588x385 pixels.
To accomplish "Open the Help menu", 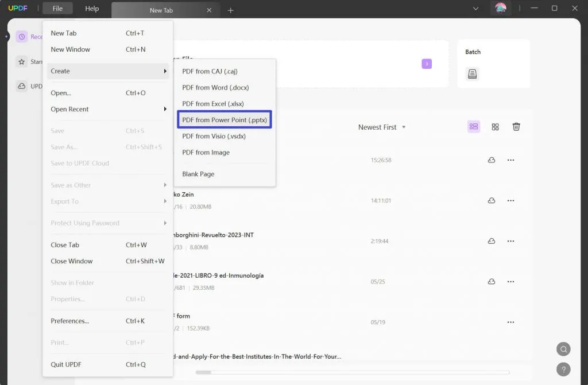I will click(92, 8).
